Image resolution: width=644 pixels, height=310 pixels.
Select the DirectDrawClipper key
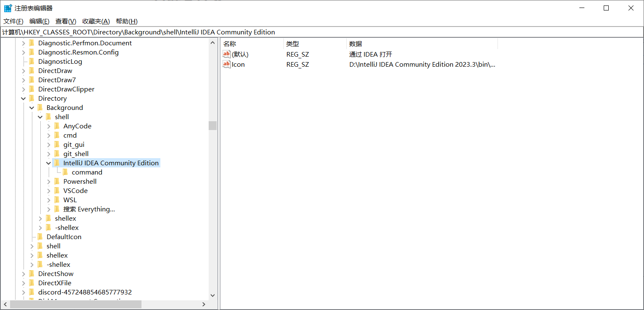coord(66,89)
